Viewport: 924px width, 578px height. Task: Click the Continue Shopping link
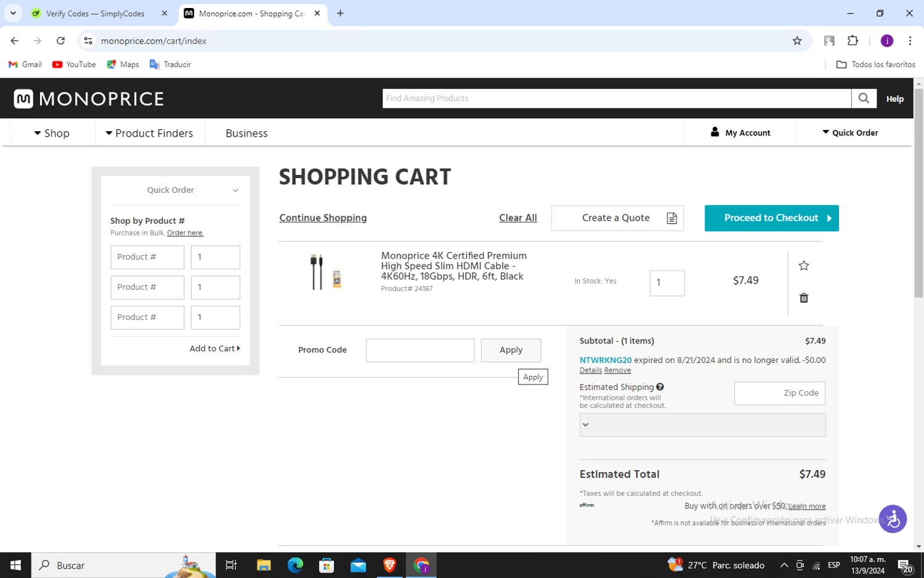323,218
